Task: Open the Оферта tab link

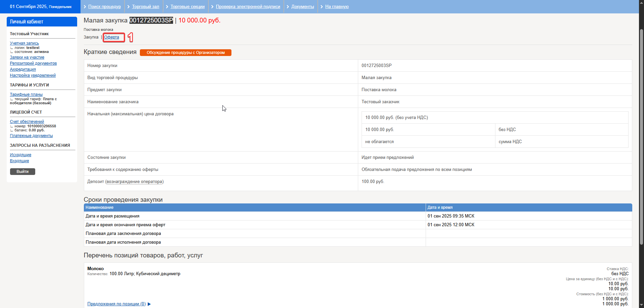Action: pos(111,37)
